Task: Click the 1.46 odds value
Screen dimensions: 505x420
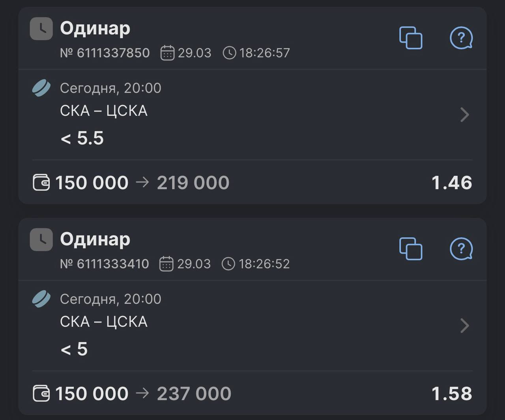Action: (x=451, y=183)
